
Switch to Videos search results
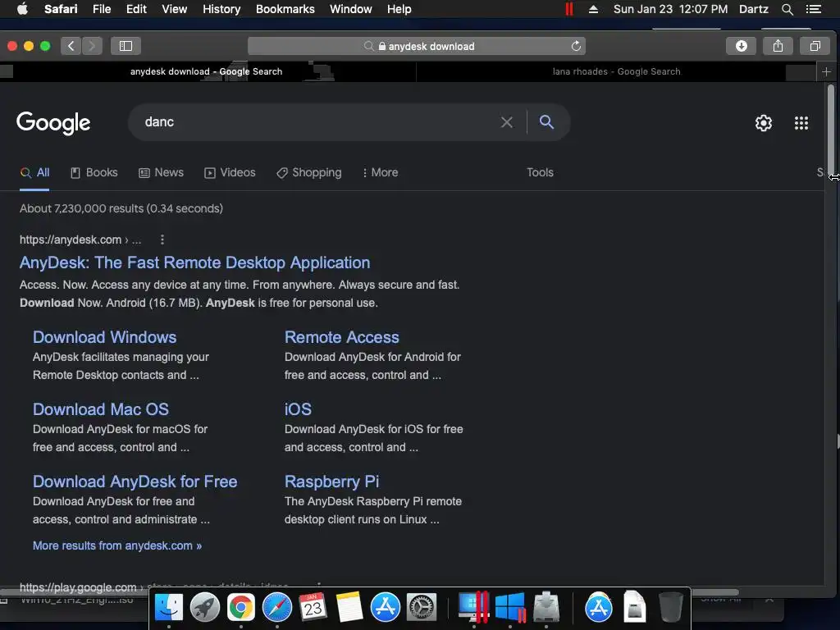click(x=230, y=172)
